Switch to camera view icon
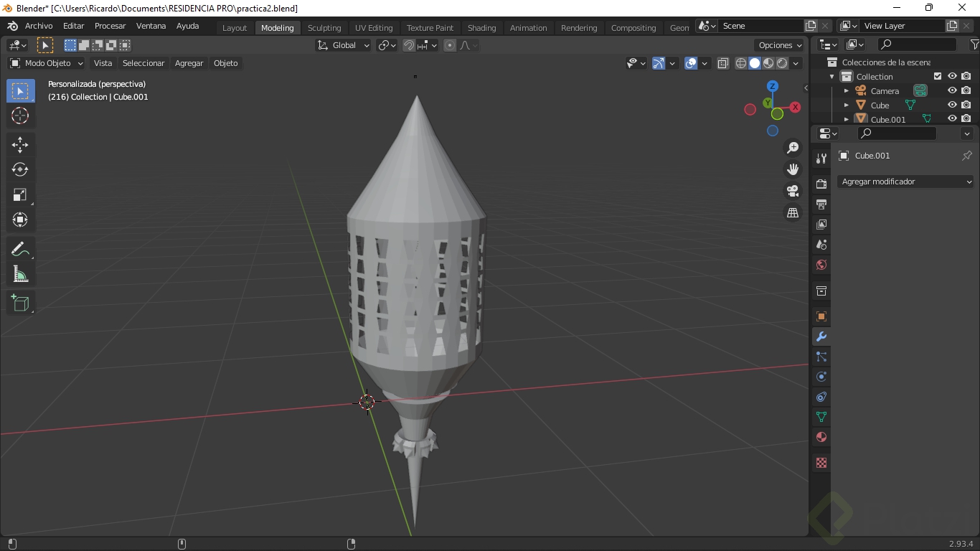The image size is (980, 551). (793, 191)
